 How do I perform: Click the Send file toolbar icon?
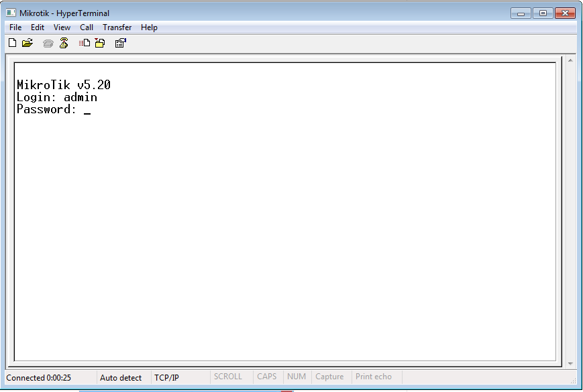pyautogui.click(x=85, y=43)
